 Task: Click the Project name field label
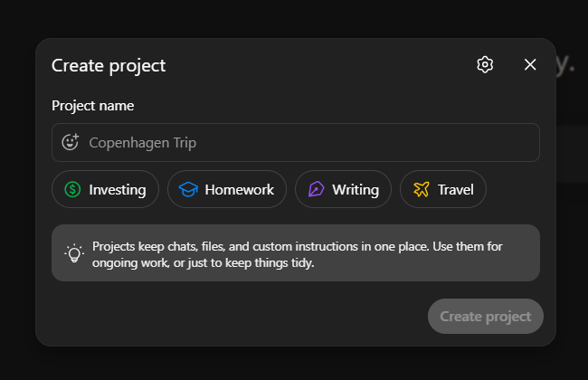point(92,106)
